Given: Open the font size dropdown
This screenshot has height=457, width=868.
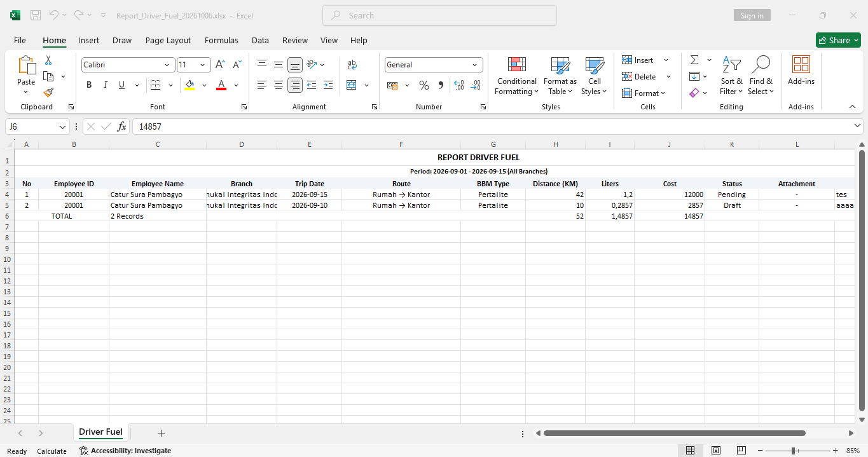Looking at the screenshot, I should [203, 65].
